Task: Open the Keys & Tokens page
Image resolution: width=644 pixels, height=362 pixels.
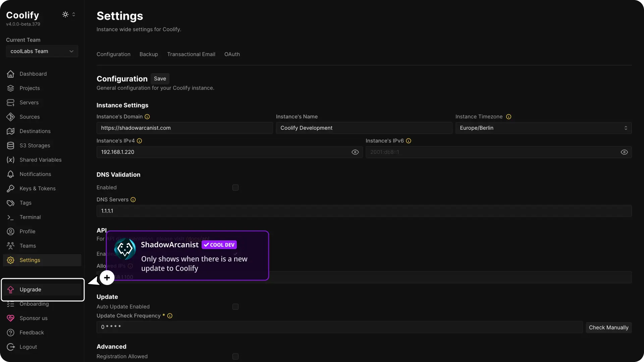Action: [x=38, y=188]
